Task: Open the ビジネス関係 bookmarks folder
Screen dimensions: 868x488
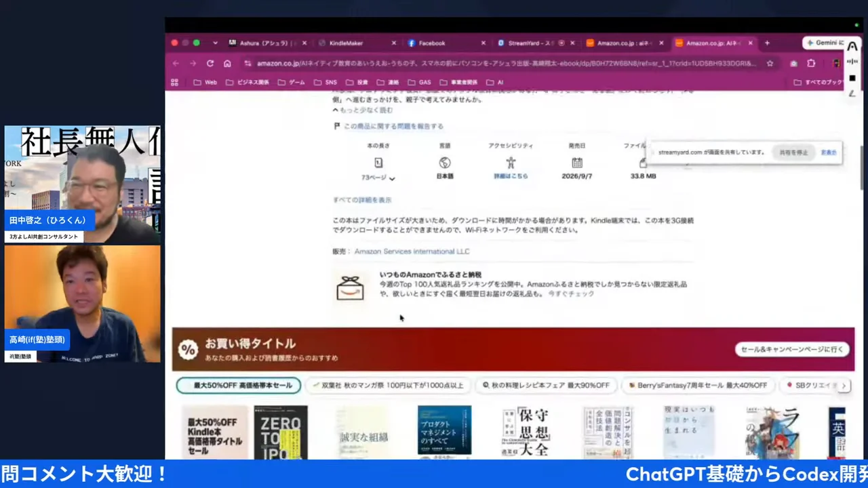Action: coord(248,82)
